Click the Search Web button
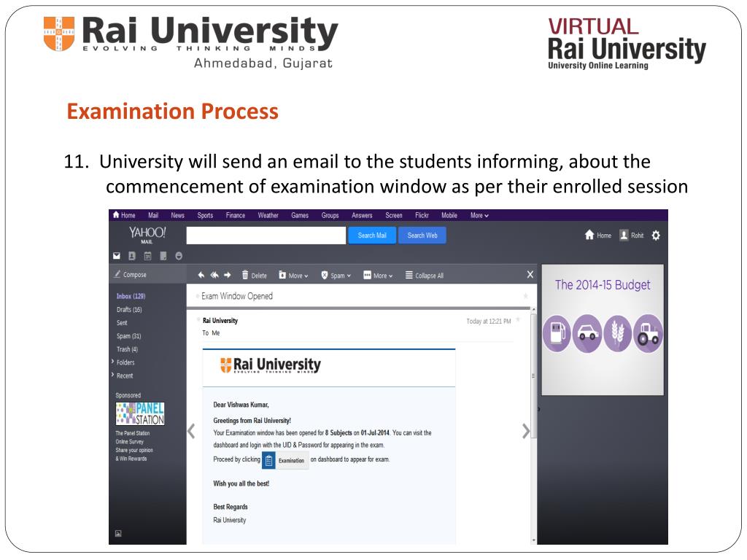Viewport: 747px width, 560px height. (422, 236)
